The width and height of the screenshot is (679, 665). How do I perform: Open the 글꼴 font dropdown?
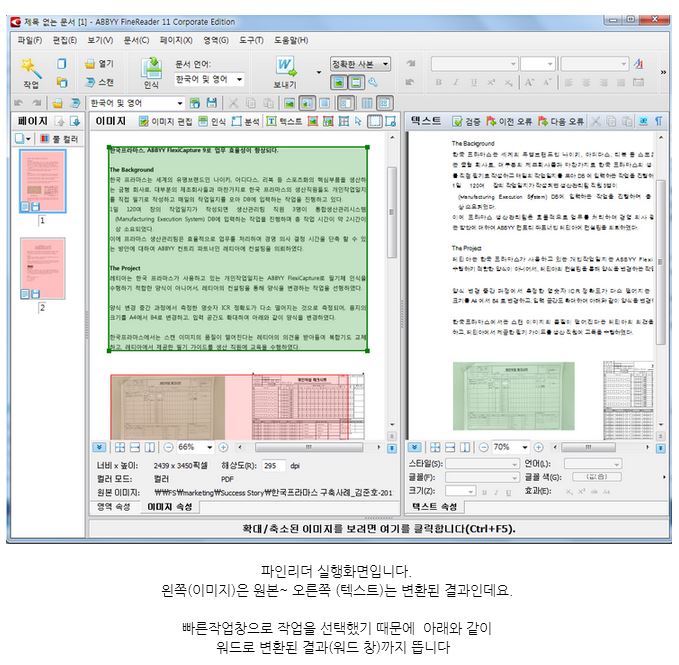pos(482,478)
